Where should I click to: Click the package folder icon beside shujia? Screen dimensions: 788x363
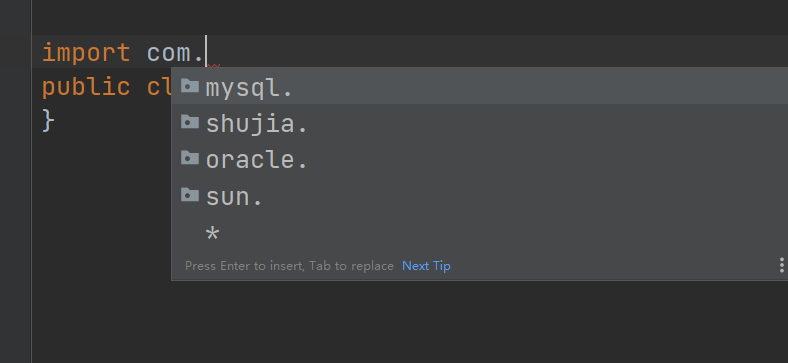190,122
